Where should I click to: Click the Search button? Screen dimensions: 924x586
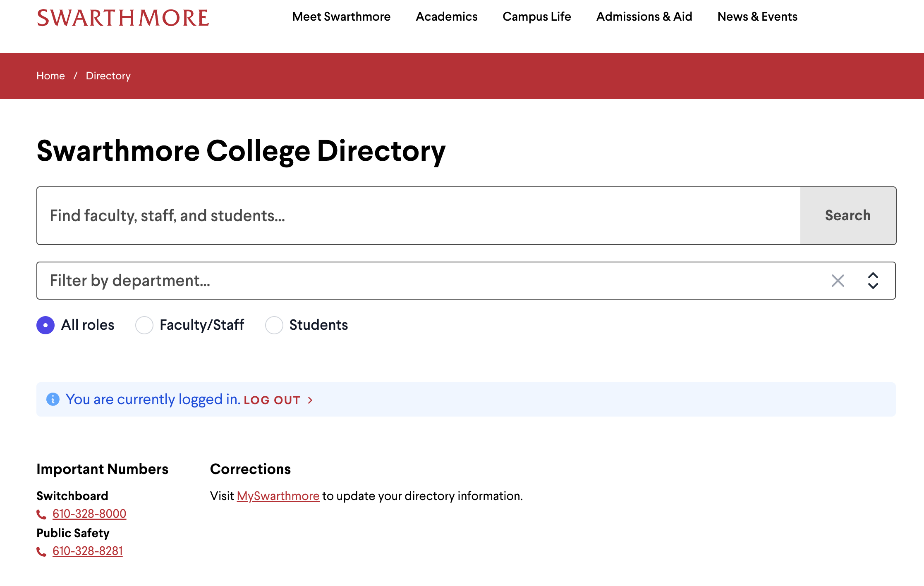[x=847, y=215]
